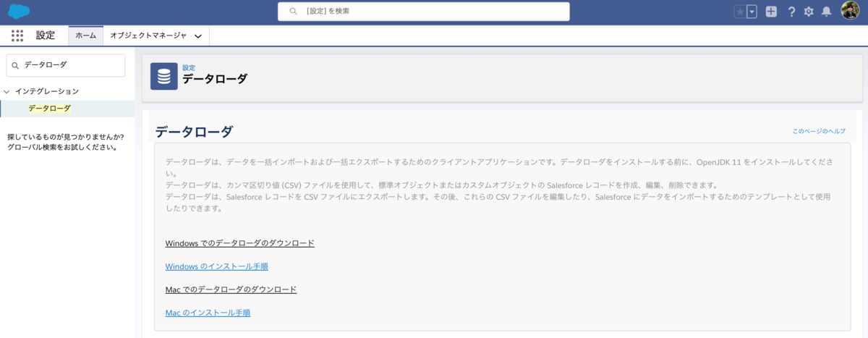Click the Quick Find box containing データローダ
The width and height of the screenshot is (868, 338).
click(x=66, y=65)
